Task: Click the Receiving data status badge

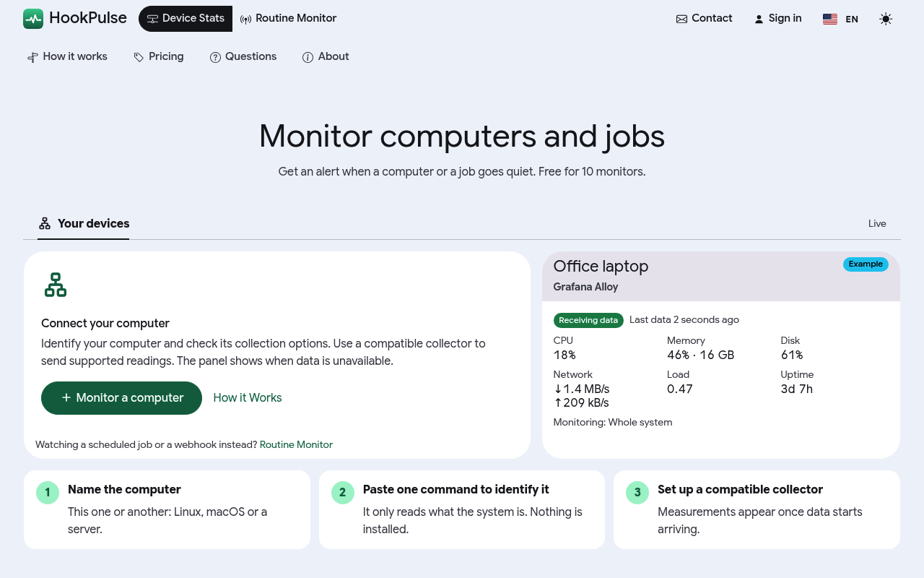Action: pos(588,320)
